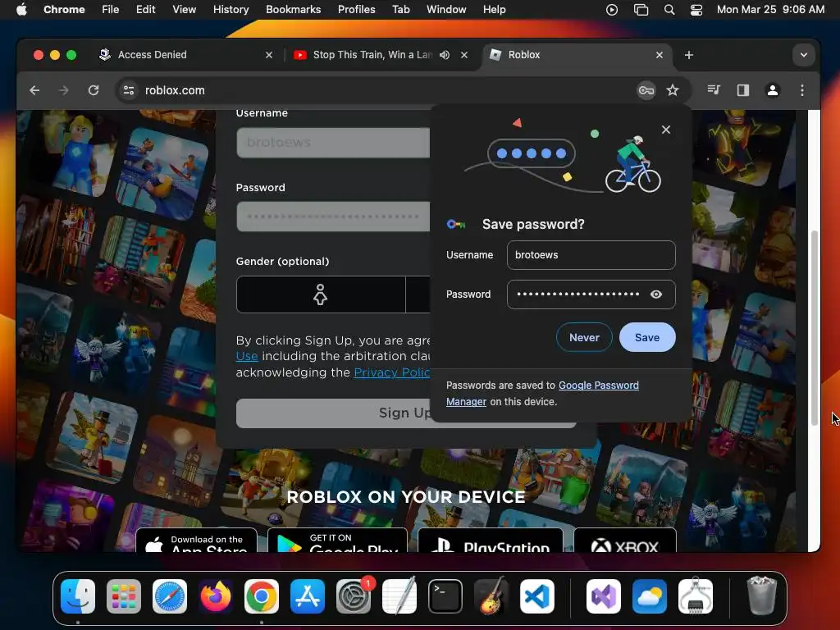Click the Chrome icon in the Dock
This screenshot has width=840, height=630.
pyautogui.click(x=262, y=596)
